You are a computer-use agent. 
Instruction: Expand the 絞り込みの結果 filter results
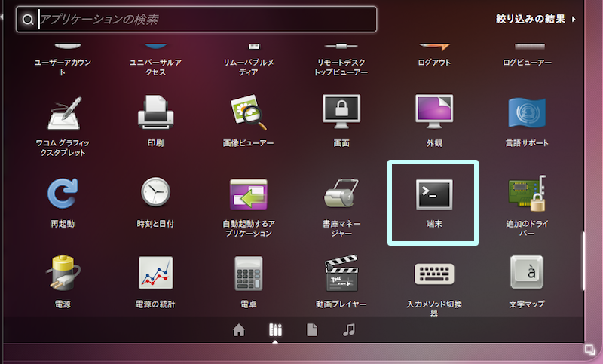[x=536, y=19]
